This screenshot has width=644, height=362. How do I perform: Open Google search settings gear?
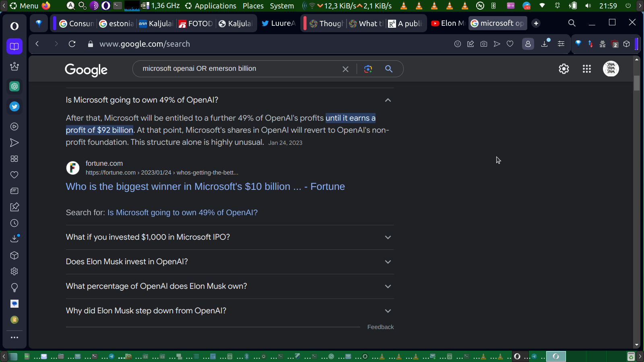click(563, 69)
